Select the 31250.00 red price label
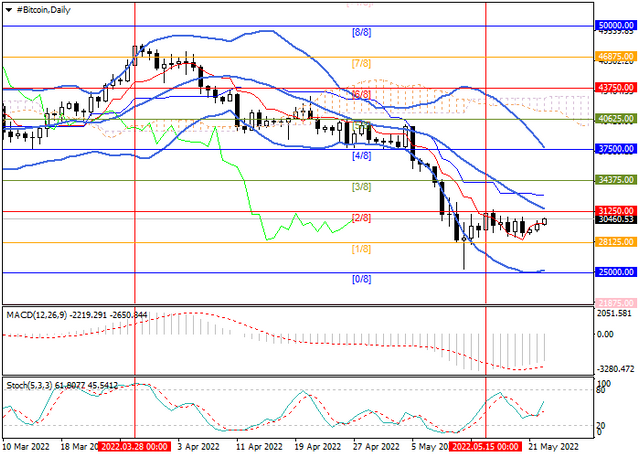Image resolution: width=640 pixels, height=457 pixels. (x=616, y=211)
